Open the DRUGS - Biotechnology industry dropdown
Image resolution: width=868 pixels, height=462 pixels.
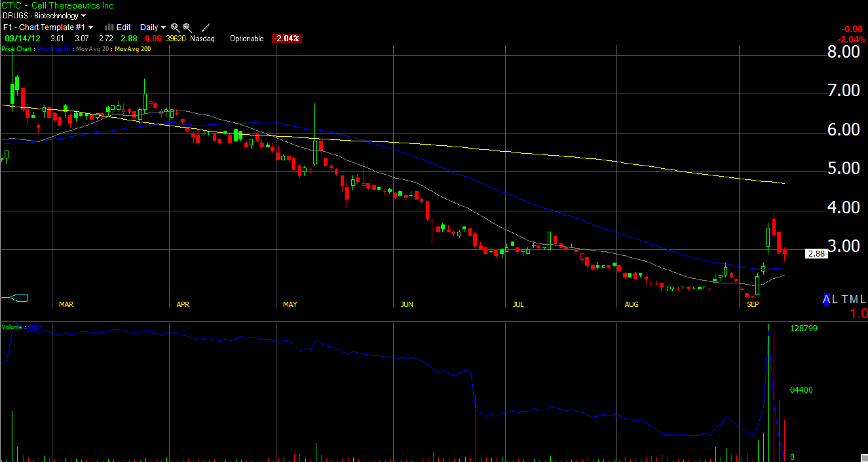pos(43,16)
